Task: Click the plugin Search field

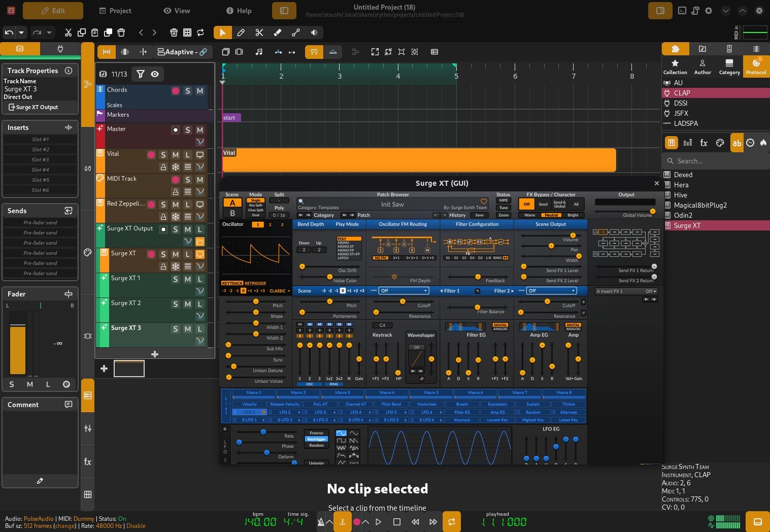Action: click(x=716, y=161)
